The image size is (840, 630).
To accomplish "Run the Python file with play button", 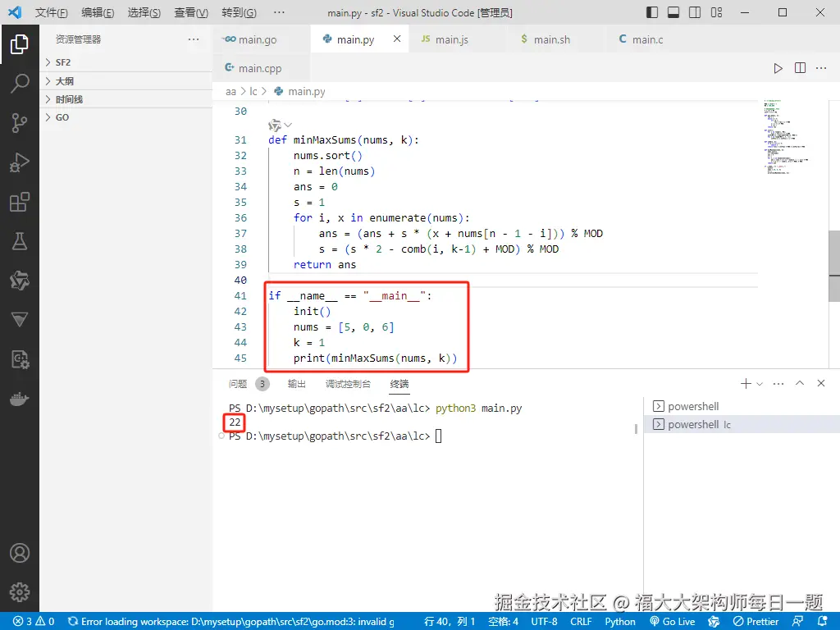I will 778,68.
